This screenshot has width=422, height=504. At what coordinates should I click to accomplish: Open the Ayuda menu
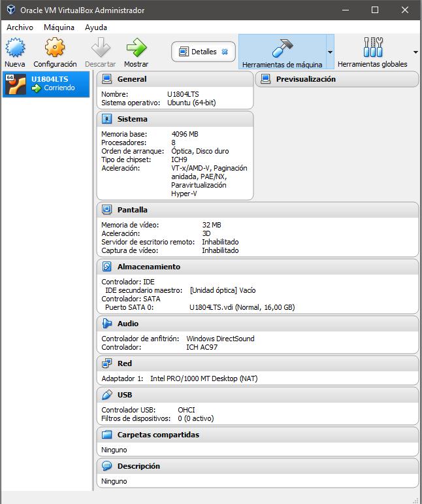[96, 27]
